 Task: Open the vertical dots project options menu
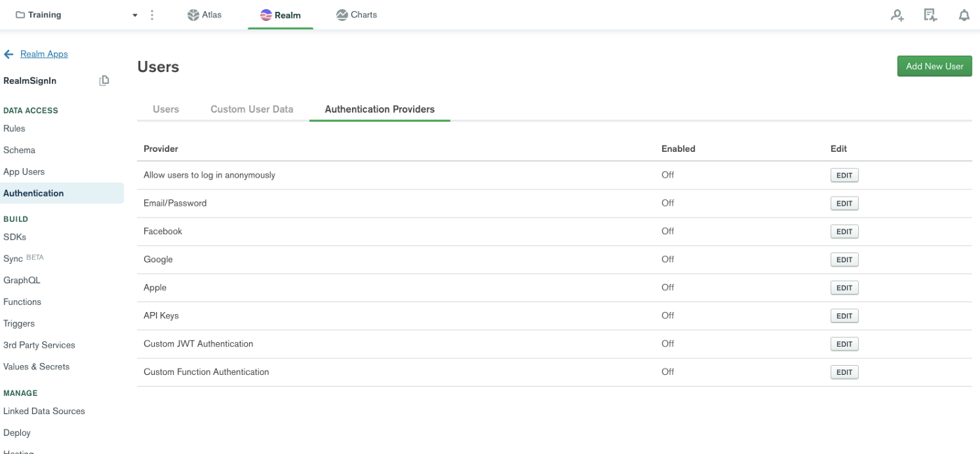click(153, 15)
